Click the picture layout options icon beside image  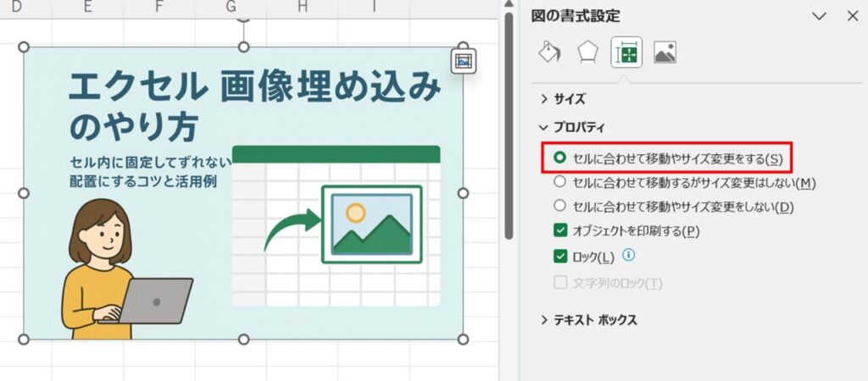coord(462,61)
